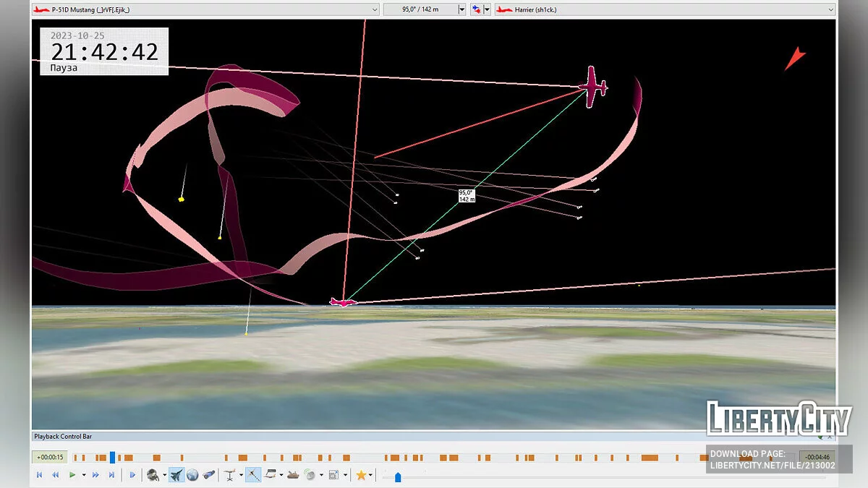Open the P-51D Mustang object selector dropdown

coord(205,9)
